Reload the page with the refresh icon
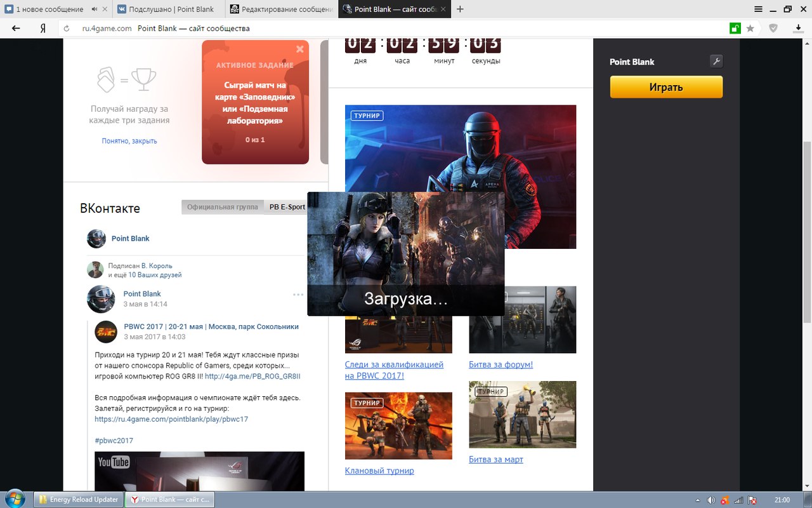 pyautogui.click(x=67, y=29)
